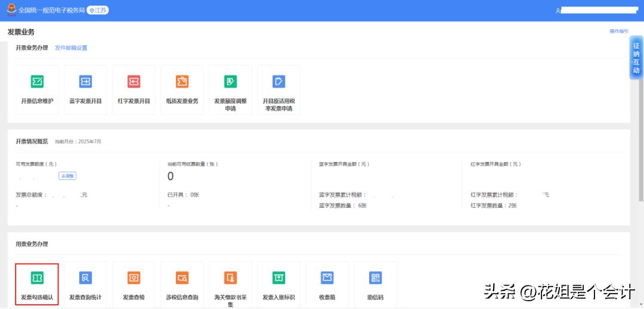Viewport: 644px width, 309px height.
Task: Click 红字发票开具金额（元） label
Action: [x=496, y=164]
